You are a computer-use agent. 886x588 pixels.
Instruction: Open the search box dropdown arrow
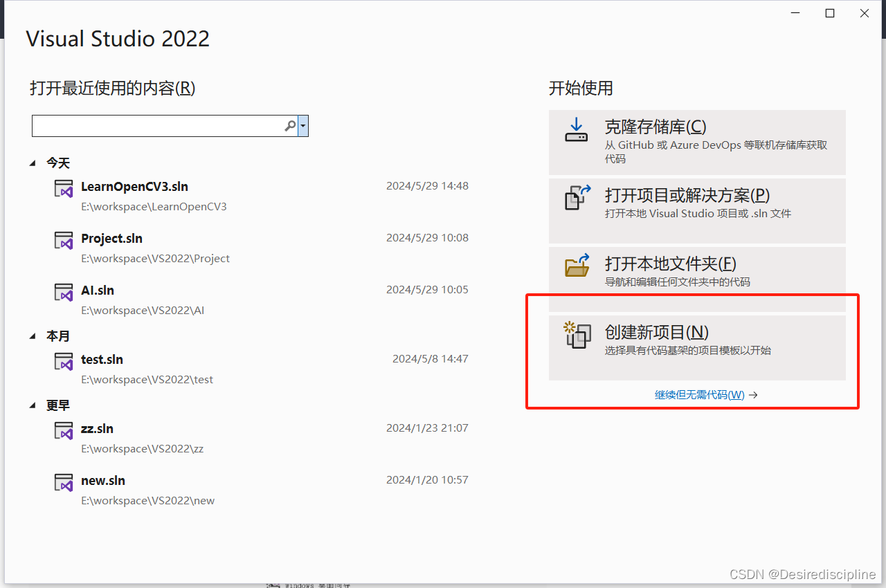pos(303,126)
